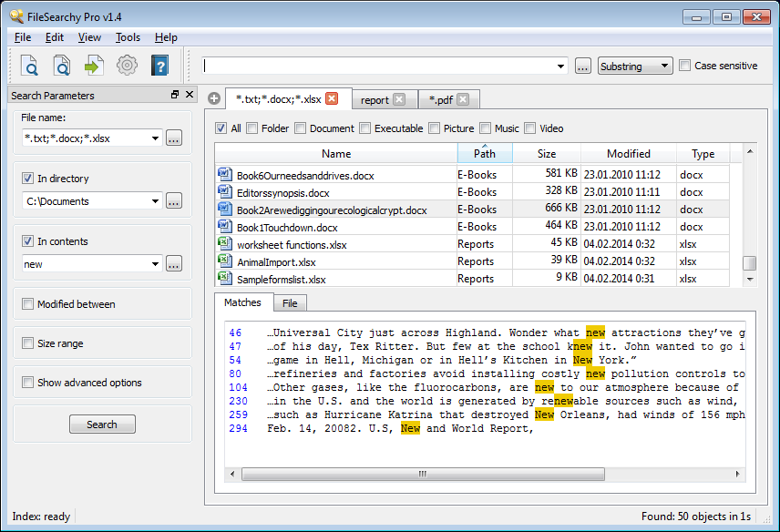
Task: Open help via the question mark icon
Action: point(159,66)
